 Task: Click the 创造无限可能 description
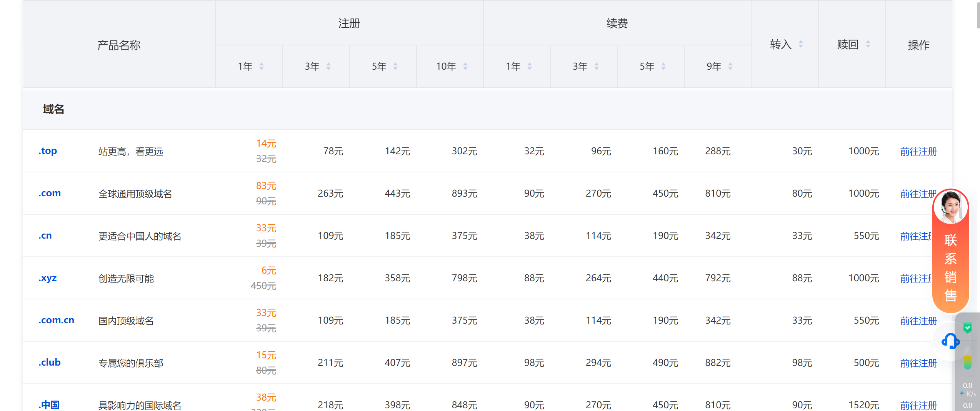[x=126, y=278]
